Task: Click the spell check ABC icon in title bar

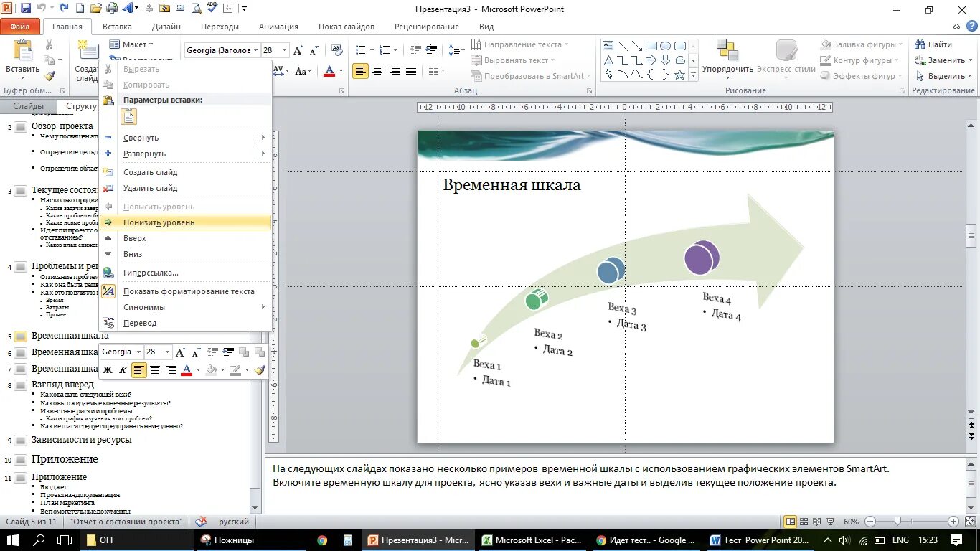Action: (212, 9)
